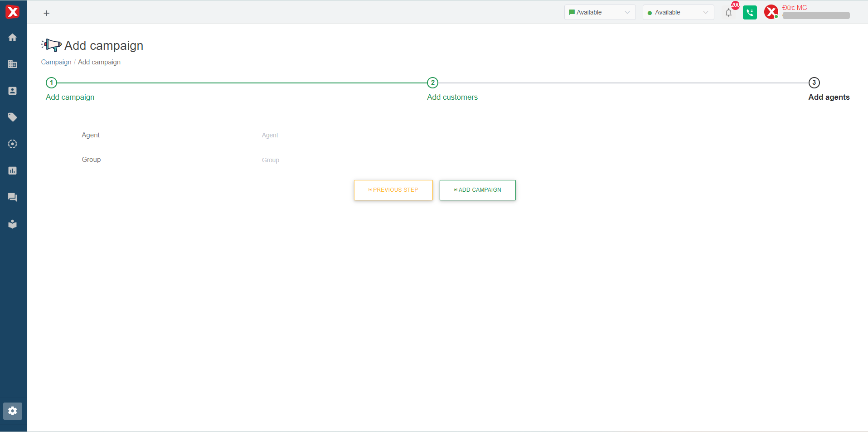Click the Previous Step button
Viewport: 868px width, 432px height.
[393, 190]
